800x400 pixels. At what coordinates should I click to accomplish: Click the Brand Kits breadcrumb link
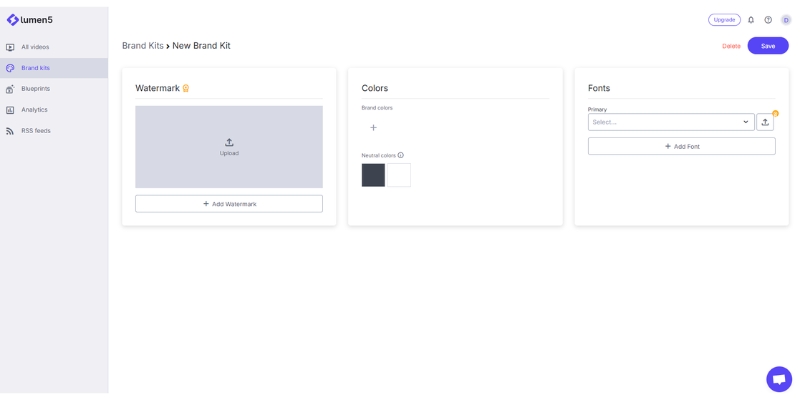pyautogui.click(x=143, y=45)
